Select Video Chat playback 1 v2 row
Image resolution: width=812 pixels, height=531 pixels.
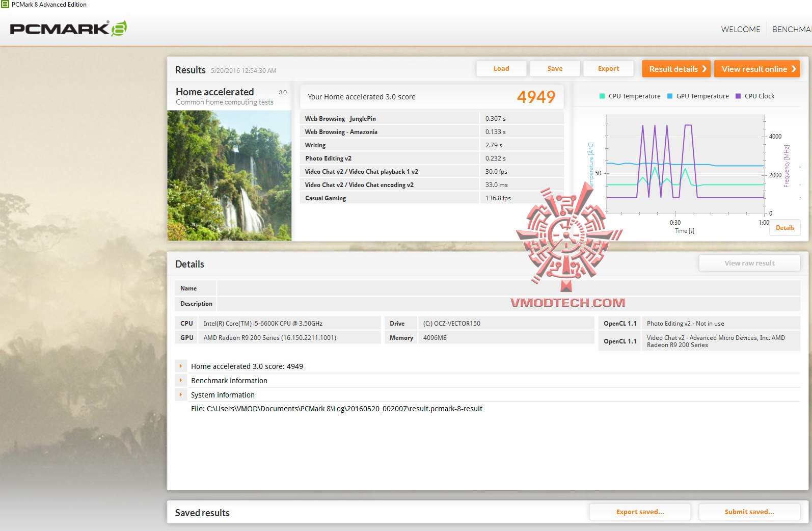[432, 172]
